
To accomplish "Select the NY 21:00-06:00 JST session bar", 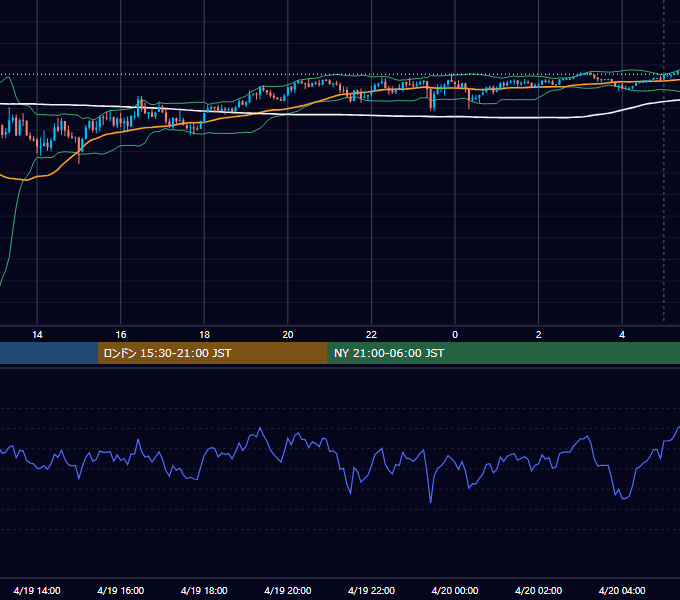I will (x=503, y=353).
